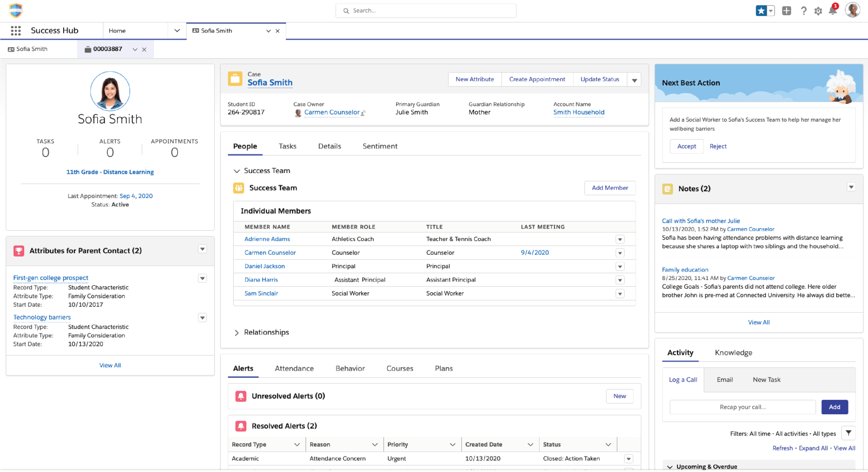Click change owner icon beside Carmen Counselor

pyautogui.click(x=363, y=113)
